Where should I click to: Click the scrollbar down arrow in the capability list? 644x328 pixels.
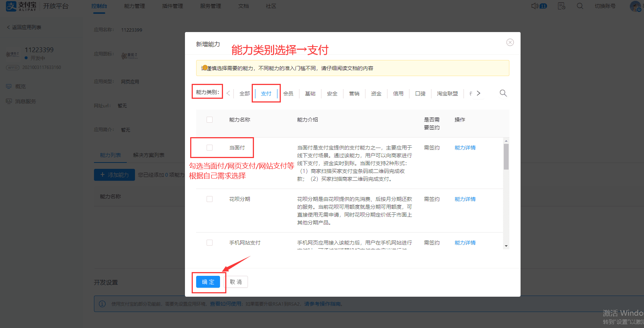[506, 246]
